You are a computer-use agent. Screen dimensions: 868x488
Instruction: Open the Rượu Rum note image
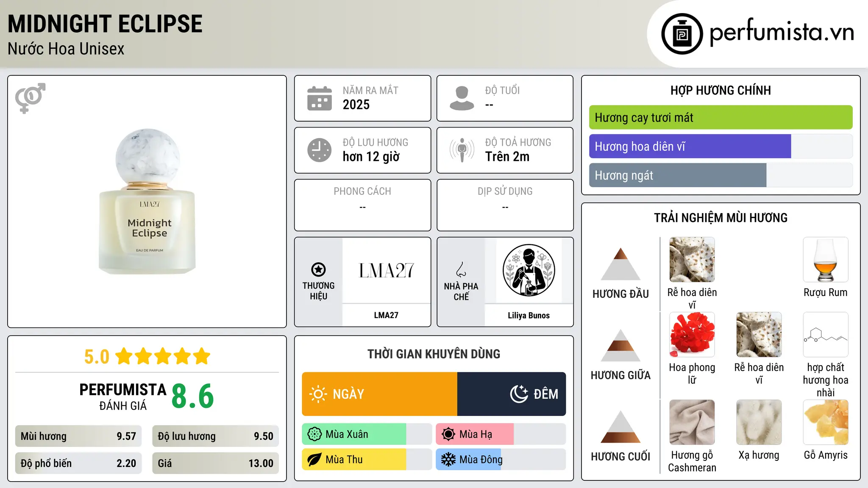tap(826, 260)
